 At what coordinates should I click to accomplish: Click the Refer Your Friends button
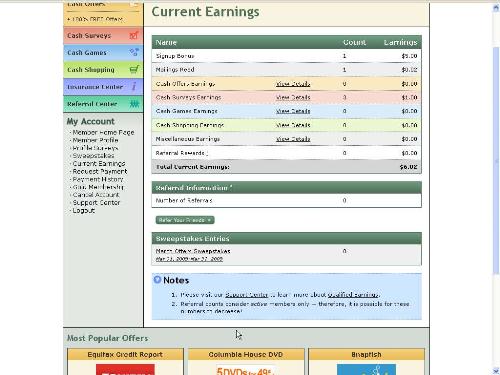[185, 220]
